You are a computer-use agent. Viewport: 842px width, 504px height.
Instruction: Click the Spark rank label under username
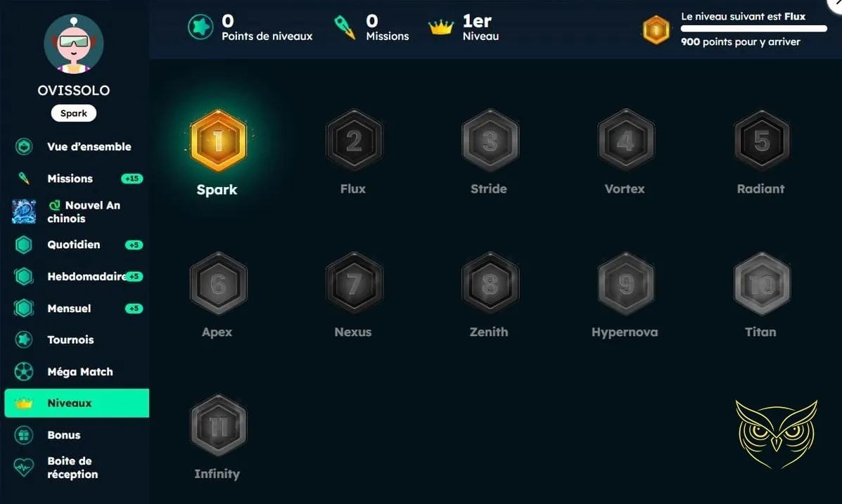tap(74, 113)
